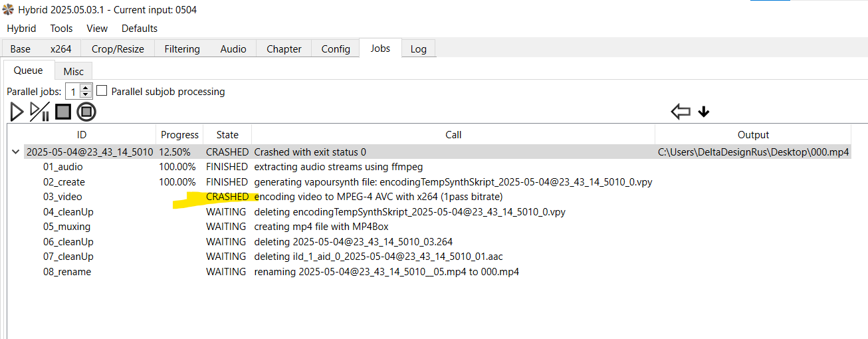Click the black down arrow icon
Viewport: 868px width, 339px height.
point(704,112)
